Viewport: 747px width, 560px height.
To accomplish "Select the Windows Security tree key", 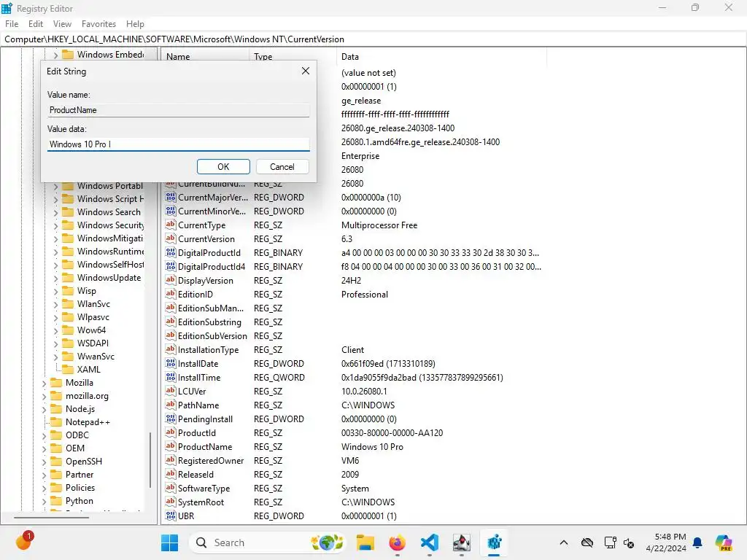I will coord(111,225).
